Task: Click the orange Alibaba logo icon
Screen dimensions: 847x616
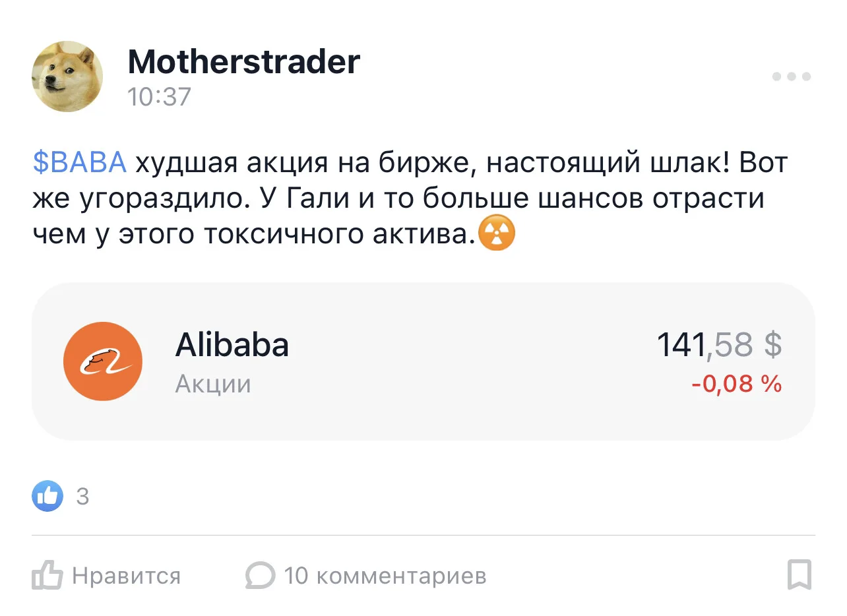Action: point(102,361)
